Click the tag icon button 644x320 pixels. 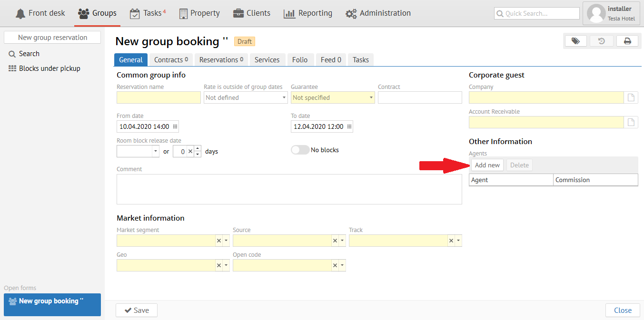tap(575, 41)
